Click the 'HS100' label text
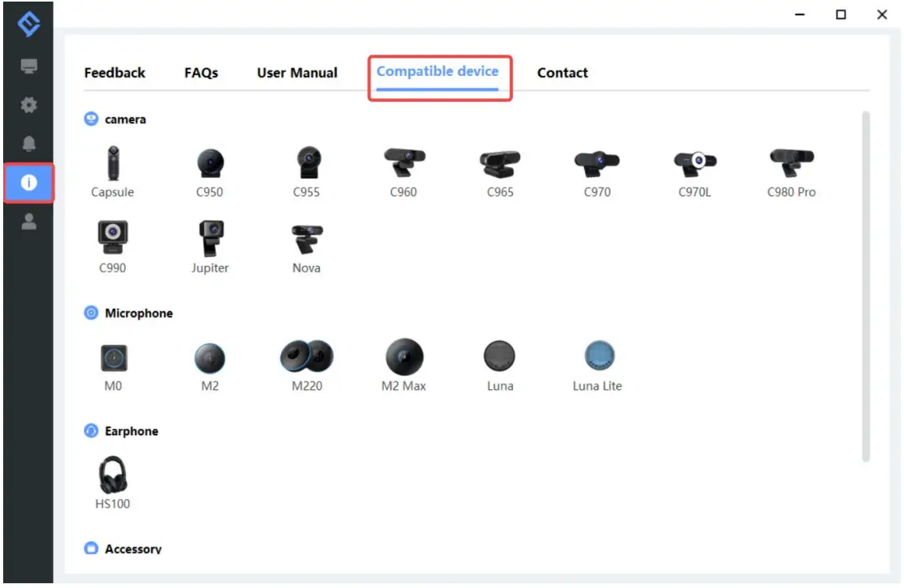904x588 pixels. [x=112, y=504]
